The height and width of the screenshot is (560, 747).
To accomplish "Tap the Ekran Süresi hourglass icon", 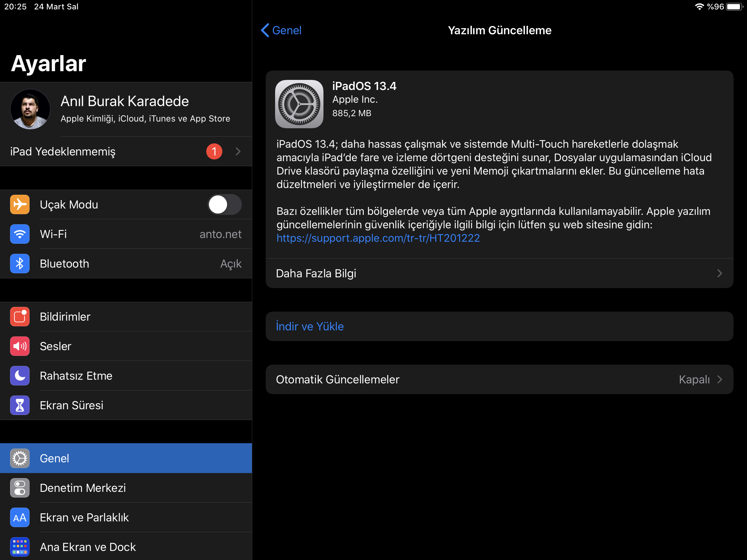I will (19, 405).
